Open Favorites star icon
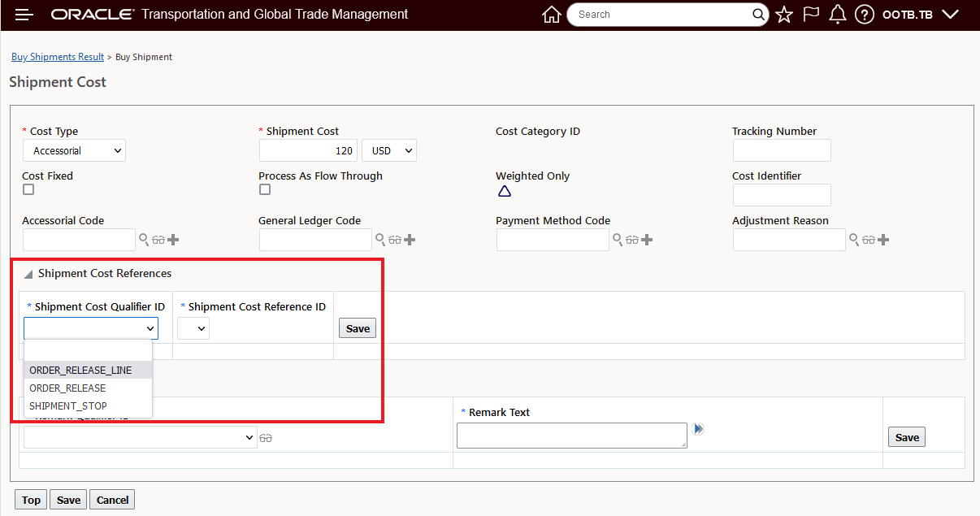 pos(784,15)
